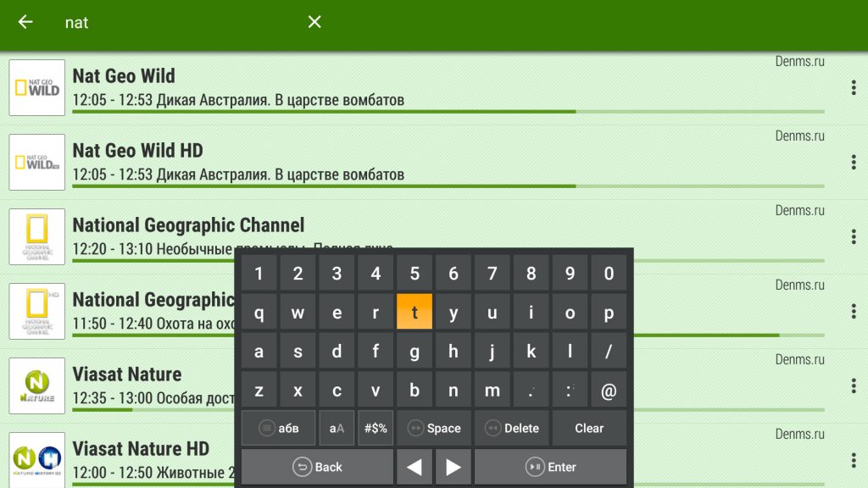Open options menu for Viasat Nature
Screen dimensions: 868x488
(x=854, y=385)
